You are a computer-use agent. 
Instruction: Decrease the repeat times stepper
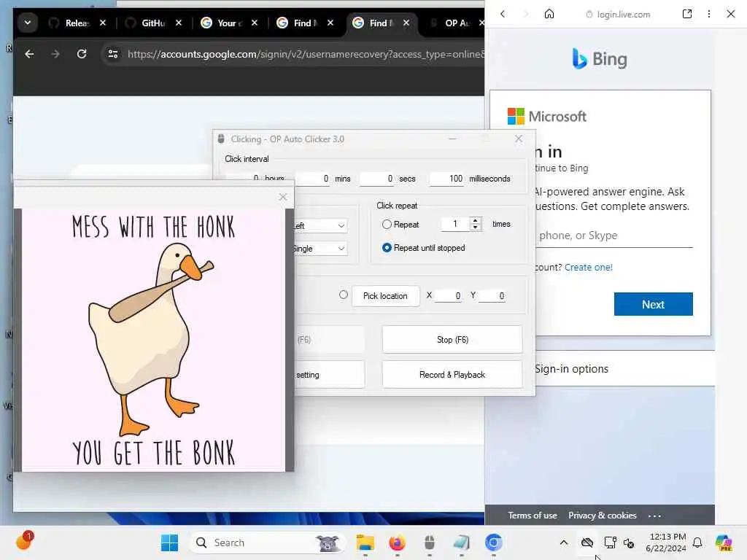(476, 227)
